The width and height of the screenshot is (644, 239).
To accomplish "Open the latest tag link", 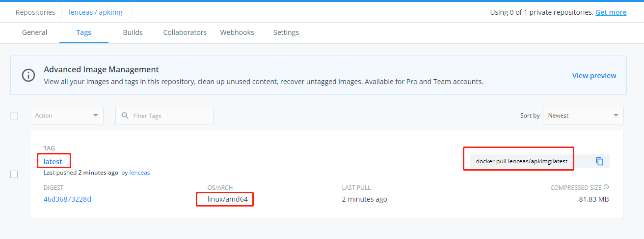I will (53, 161).
